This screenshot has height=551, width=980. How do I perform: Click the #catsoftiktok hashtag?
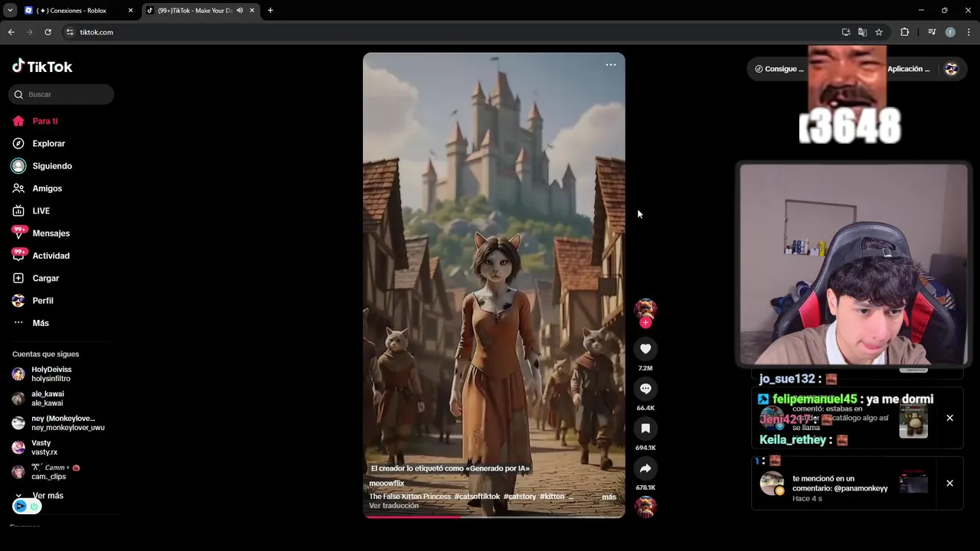click(x=477, y=497)
